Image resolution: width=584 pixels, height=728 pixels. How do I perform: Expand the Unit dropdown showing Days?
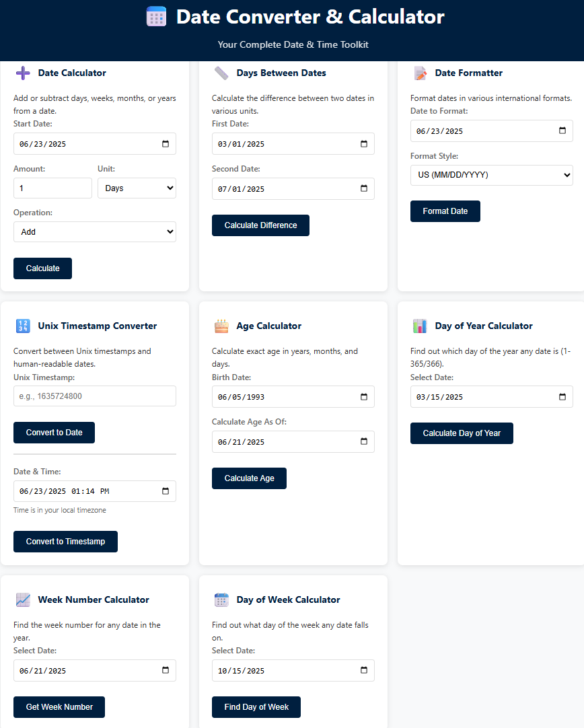(137, 188)
